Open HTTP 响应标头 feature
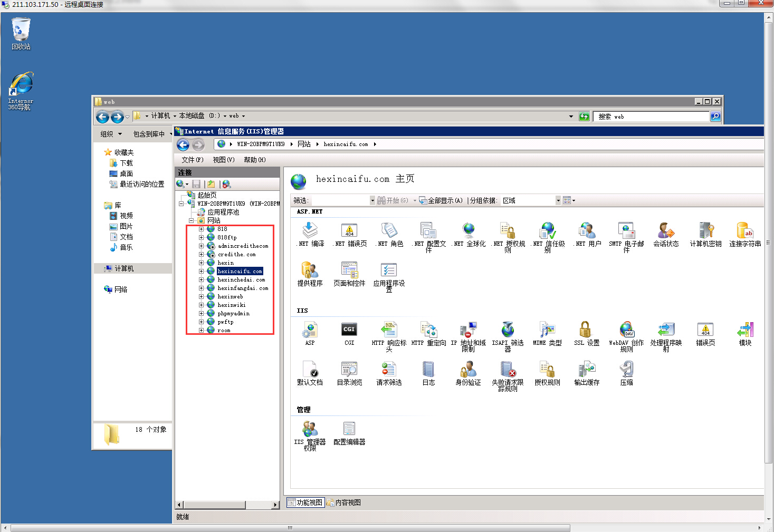Image resolution: width=774 pixels, height=532 pixels. 389,336
